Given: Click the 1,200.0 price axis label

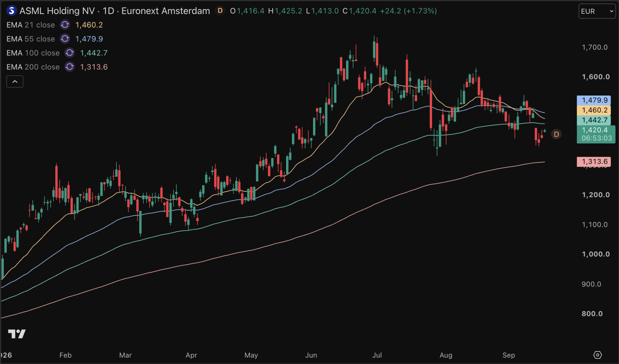Looking at the screenshot, I should 596,195.
